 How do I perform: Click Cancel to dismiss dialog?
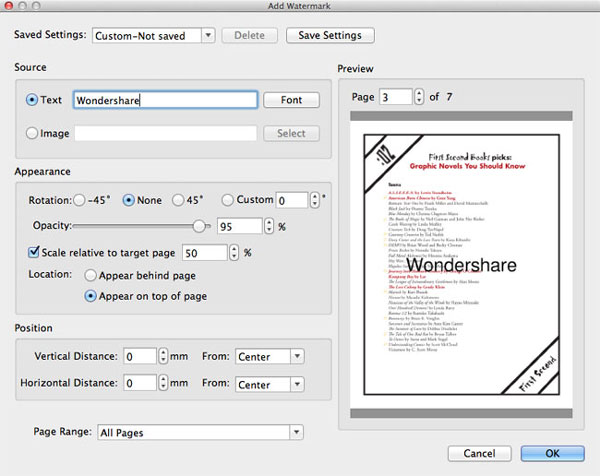(479, 453)
